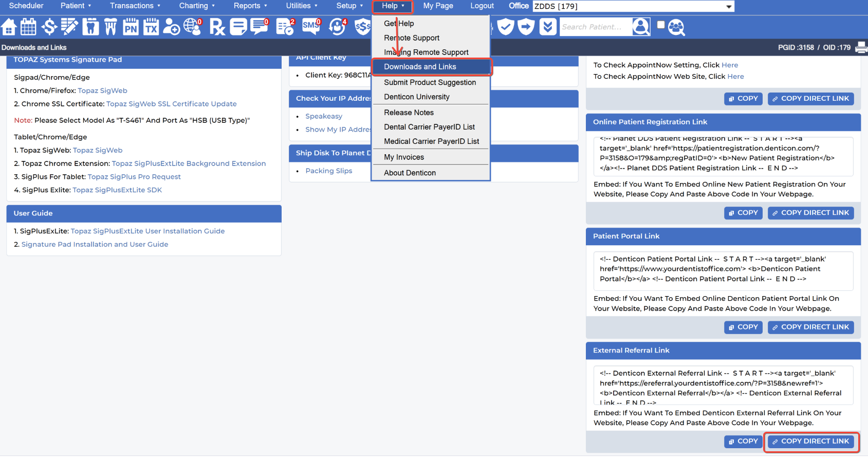The width and height of the screenshot is (868, 459).
Task: Open Denticon University menu entry
Action: 417,97
